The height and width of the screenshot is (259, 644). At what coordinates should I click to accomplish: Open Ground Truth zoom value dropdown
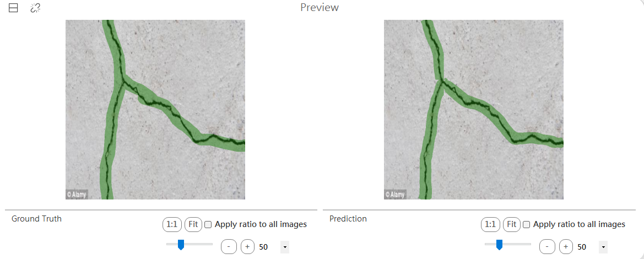coord(285,247)
